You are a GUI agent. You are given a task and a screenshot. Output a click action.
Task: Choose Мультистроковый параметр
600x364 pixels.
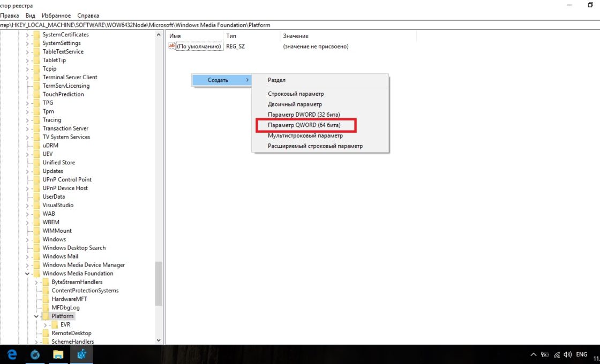click(320, 136)
